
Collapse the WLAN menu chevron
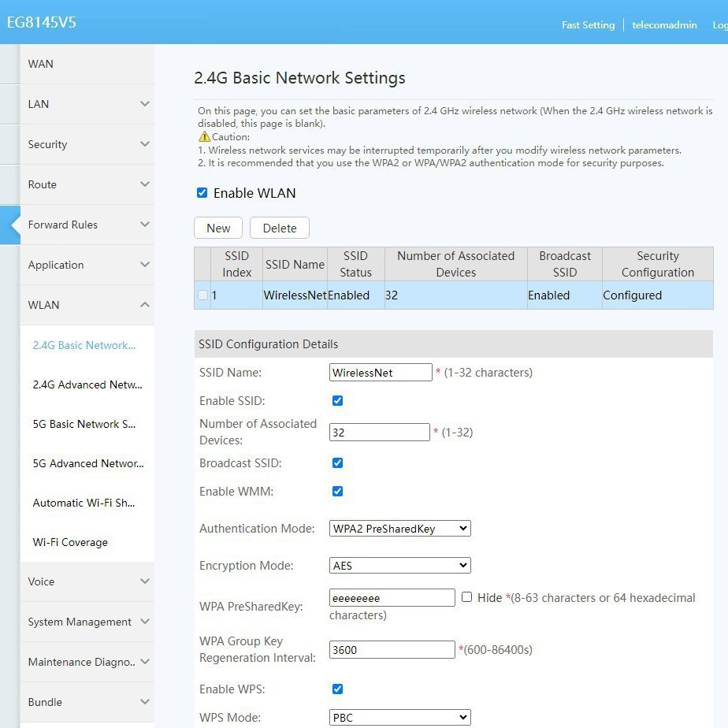click(x=145, y=305)
